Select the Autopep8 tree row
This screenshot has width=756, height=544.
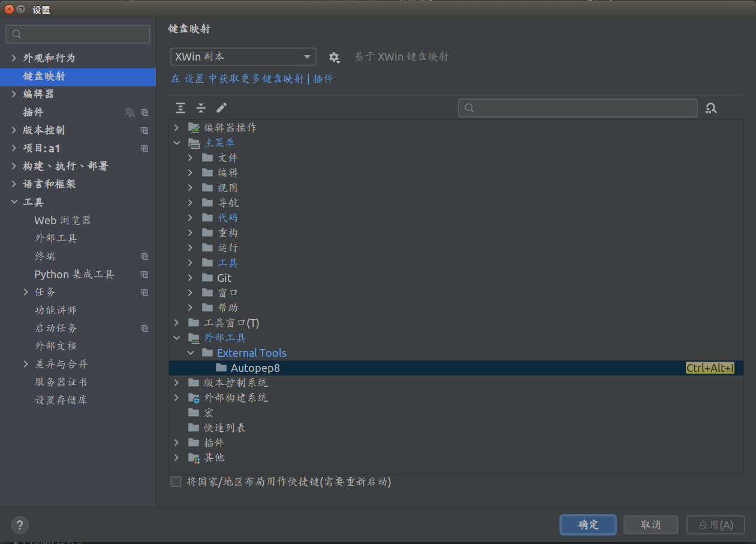pyautogui.click(x=255, y=368)
